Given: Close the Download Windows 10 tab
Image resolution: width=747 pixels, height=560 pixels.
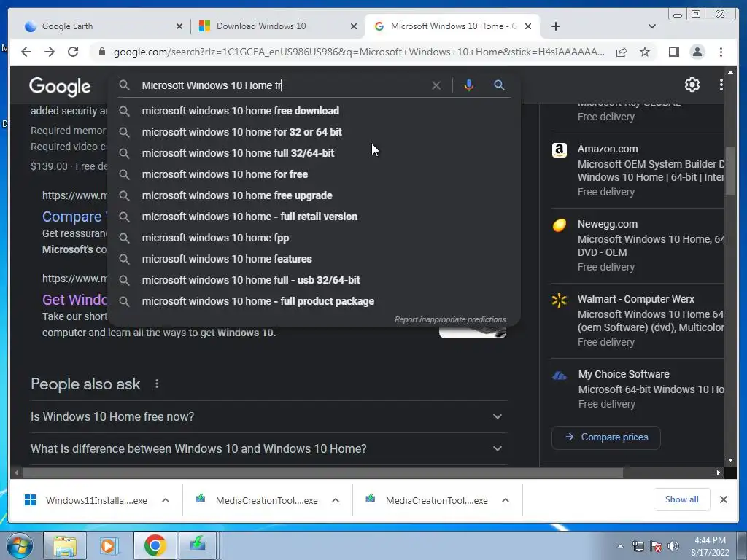Looking at the screenshot, I should coord(354,26).
